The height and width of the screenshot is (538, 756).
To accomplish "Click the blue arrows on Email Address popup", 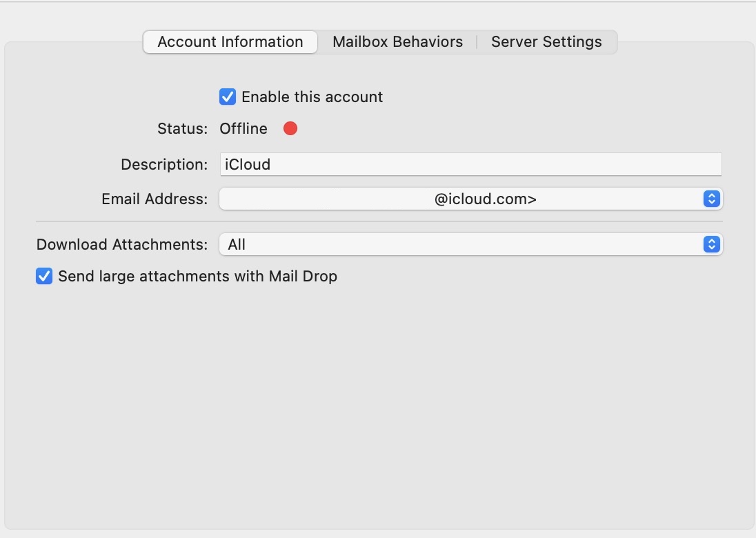I will point(712,199).
